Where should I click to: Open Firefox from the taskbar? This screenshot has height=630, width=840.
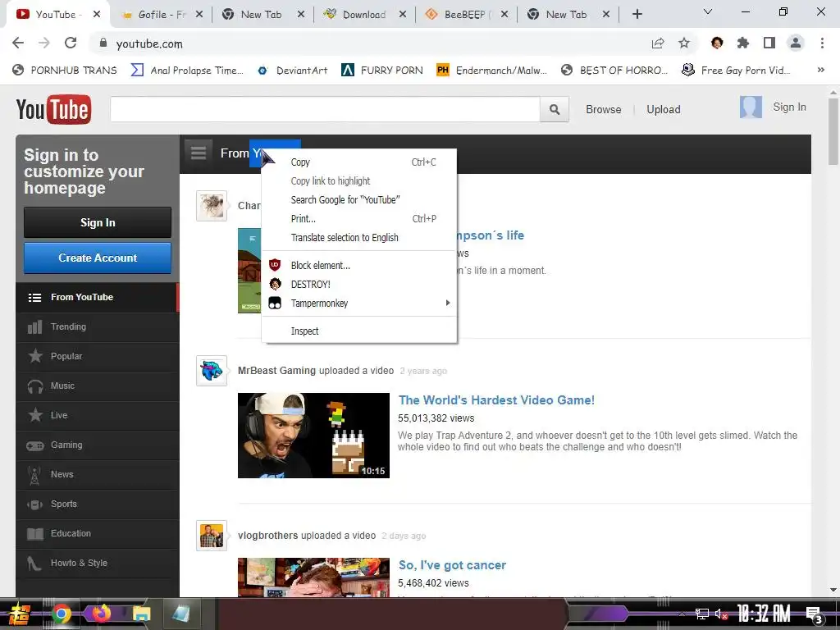pyautogui.click(x=101, y=614)
